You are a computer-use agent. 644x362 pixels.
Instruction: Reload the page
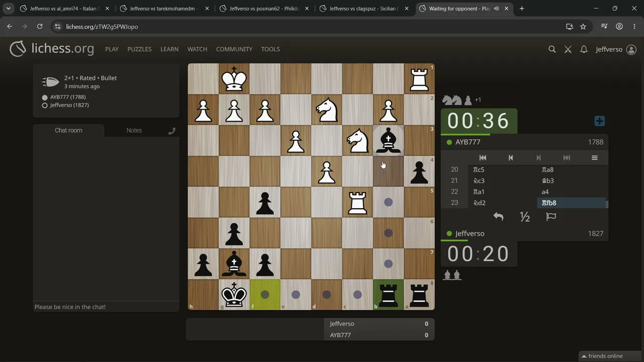(x=39, y=27)
